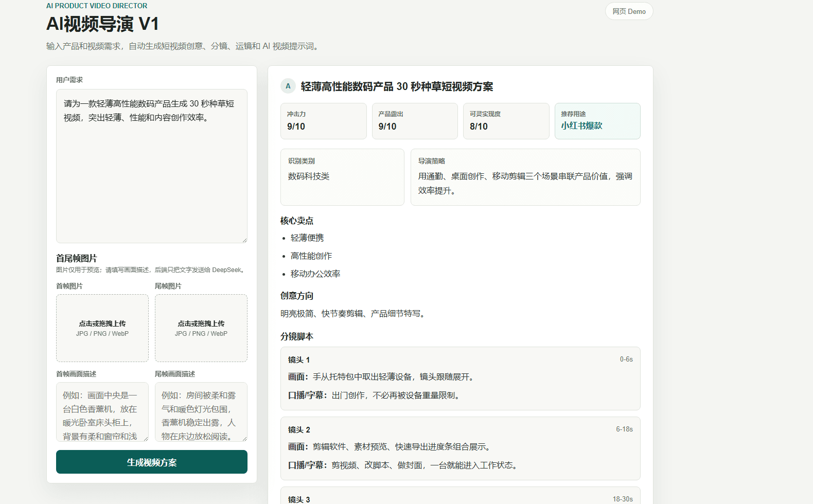The width and height of the screenshot is (813, 504).
Task: Click the 首尾帧图片 section heading
Action: tap(77, 258)
